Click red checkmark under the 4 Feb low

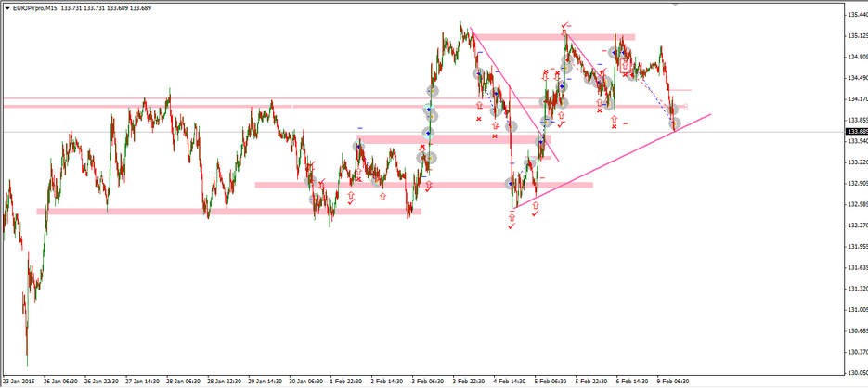coord(512,226)
